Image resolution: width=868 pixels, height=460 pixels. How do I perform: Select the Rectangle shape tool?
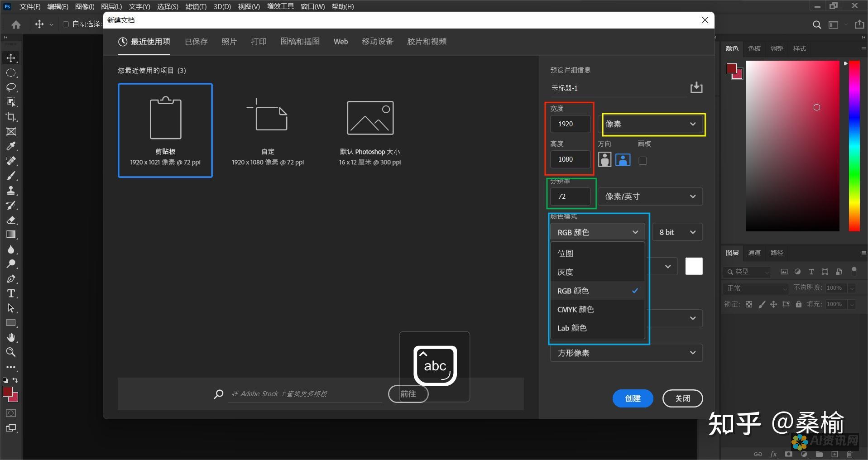tap(11, 323)
